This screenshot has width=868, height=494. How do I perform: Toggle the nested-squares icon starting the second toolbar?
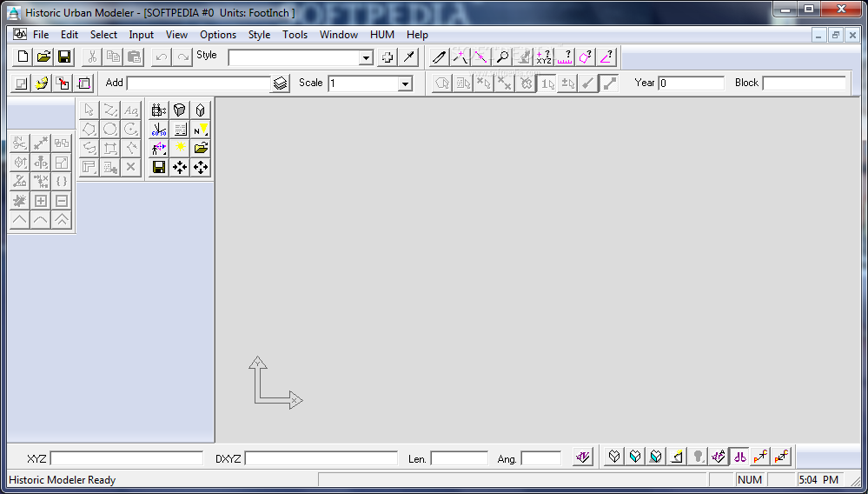click(21, 83)
